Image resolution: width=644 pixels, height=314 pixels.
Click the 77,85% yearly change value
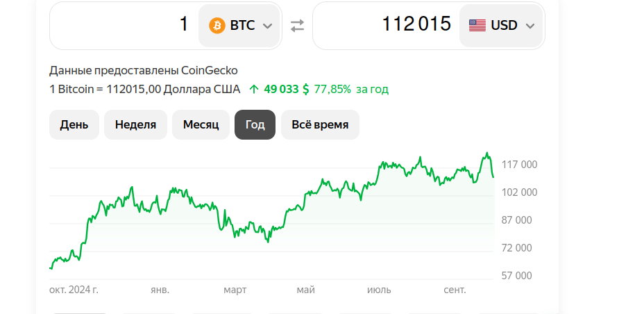click(x=332, y=89)
